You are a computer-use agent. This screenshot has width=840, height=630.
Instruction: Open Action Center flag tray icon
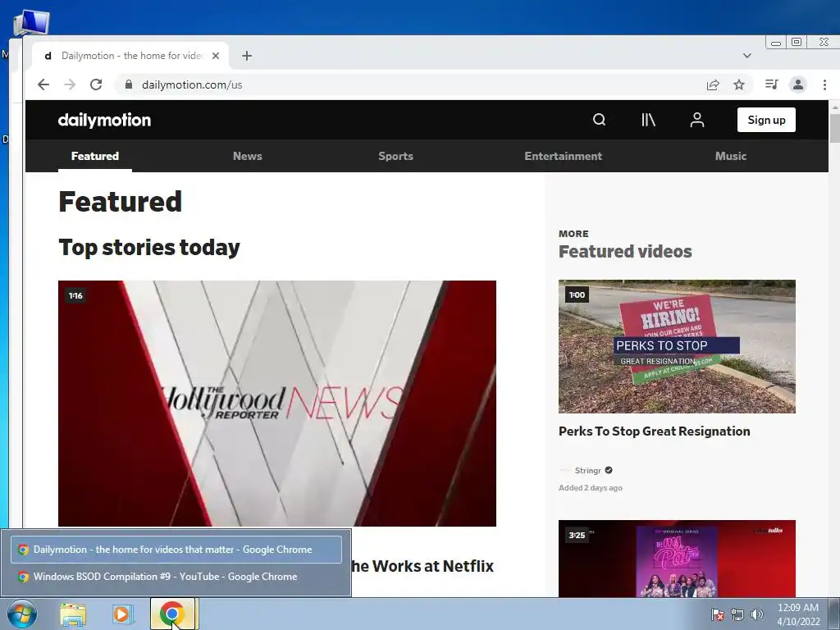coord(717,614)
